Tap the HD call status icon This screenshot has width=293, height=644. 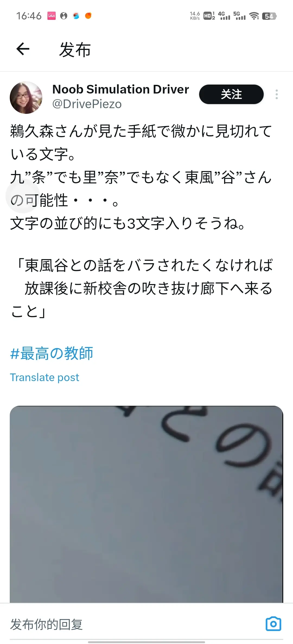pos(209,16)
